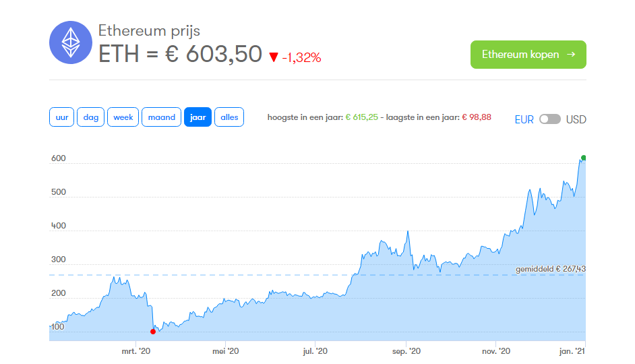Switch chart to maand range
Viewport: 635px width, 364px height.
click(x=162, y=117)
